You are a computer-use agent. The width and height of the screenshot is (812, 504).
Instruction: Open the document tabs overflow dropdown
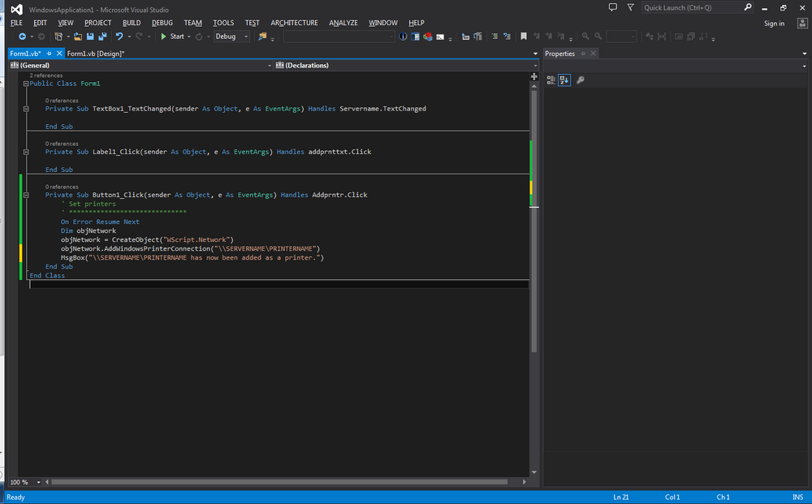[535, 54]
